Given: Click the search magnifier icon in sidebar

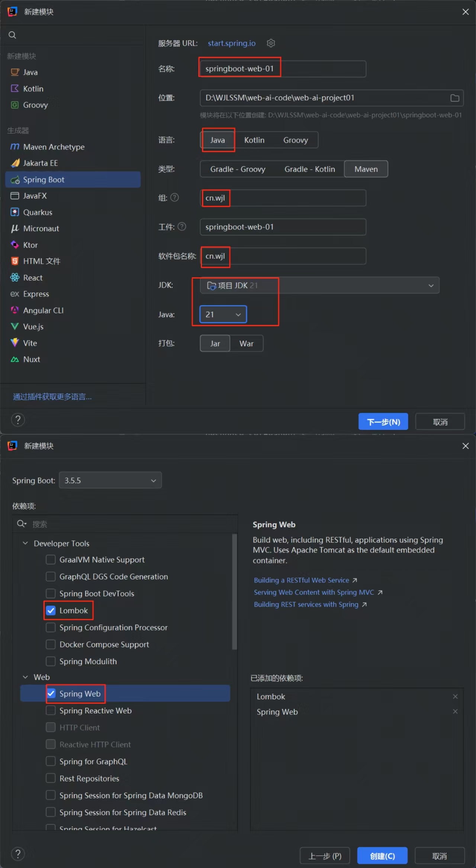Looking at the screenshot, I should pos(12,35).
